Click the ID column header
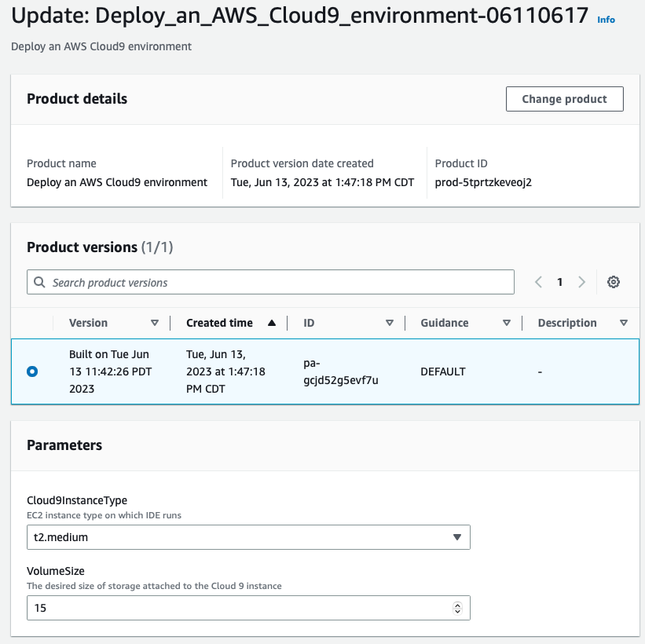645x644 pixels. click(309, 323)
